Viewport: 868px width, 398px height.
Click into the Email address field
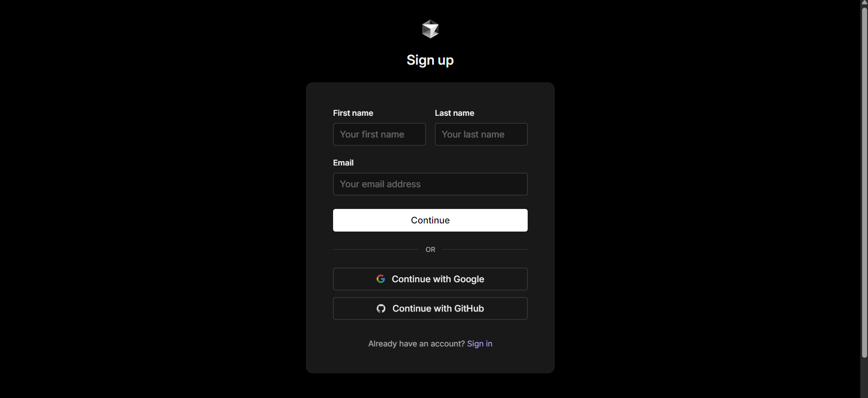pyautogui.click(x=430, y=184)
